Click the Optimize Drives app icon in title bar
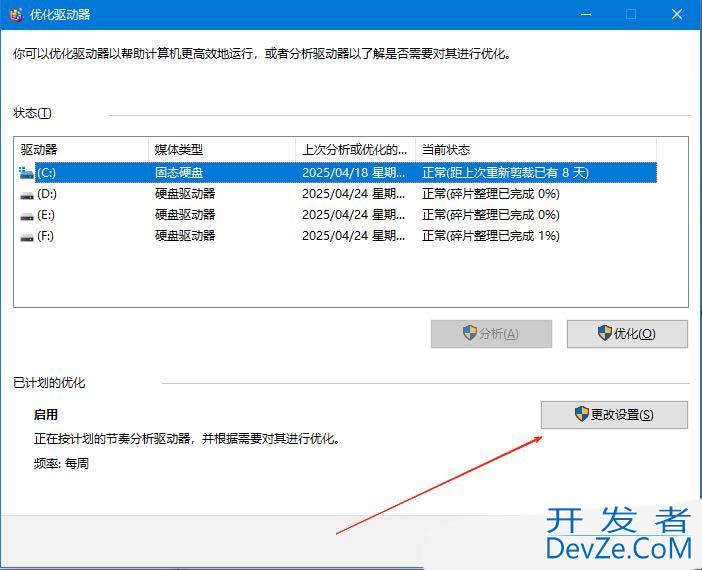This screenshot has height=570, width=702. pos(16,15)
